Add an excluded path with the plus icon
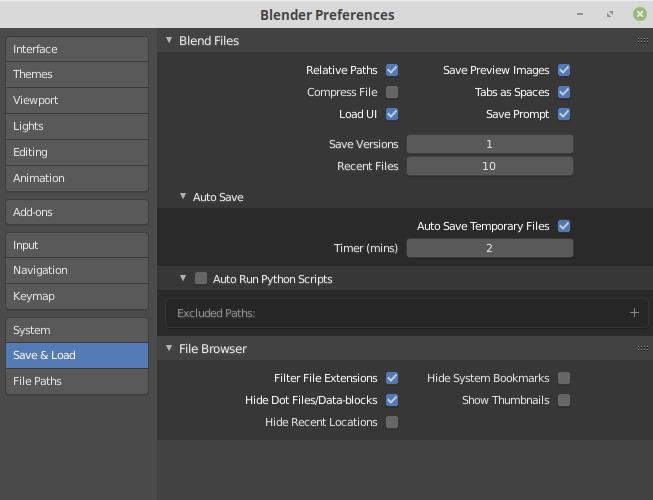Screen dimensions: 653x500 [x=634, y=313]
